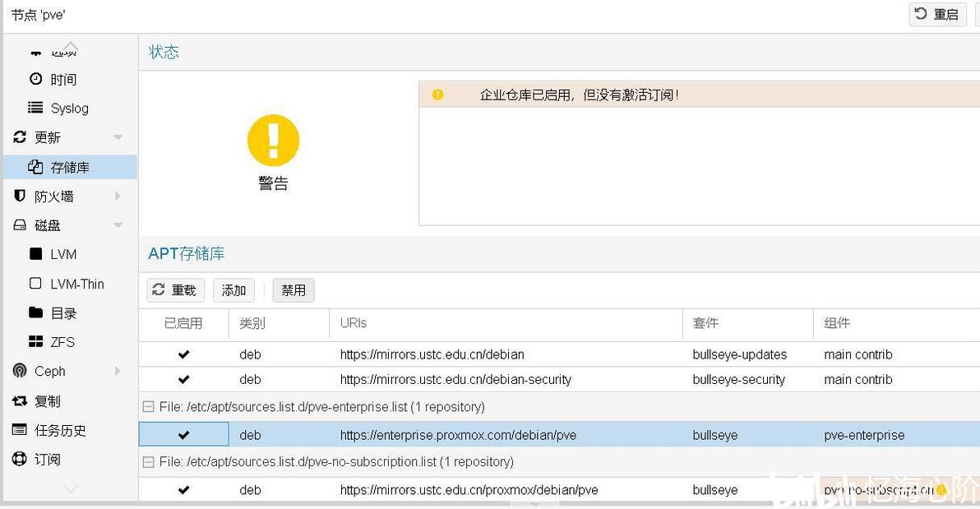The height and width of the screenshot is (509, 980).
Task: Open the 时间 menu item
Action: click(70, 80)
